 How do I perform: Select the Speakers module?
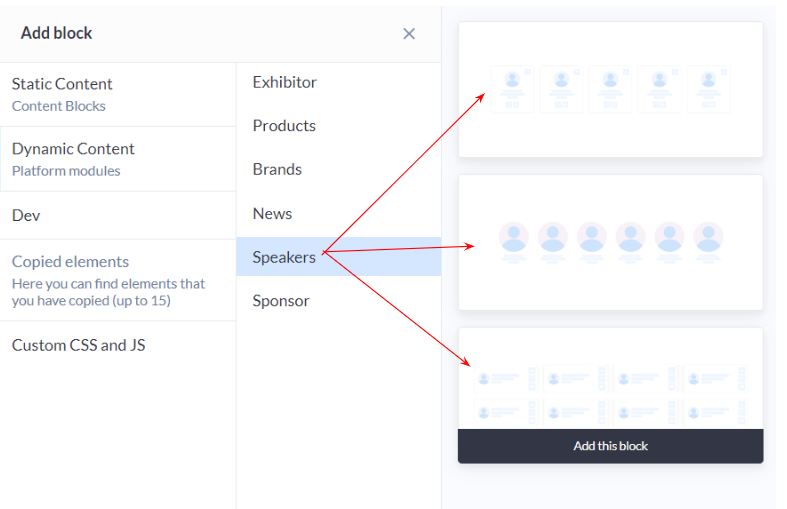click(x=338, y=257)
